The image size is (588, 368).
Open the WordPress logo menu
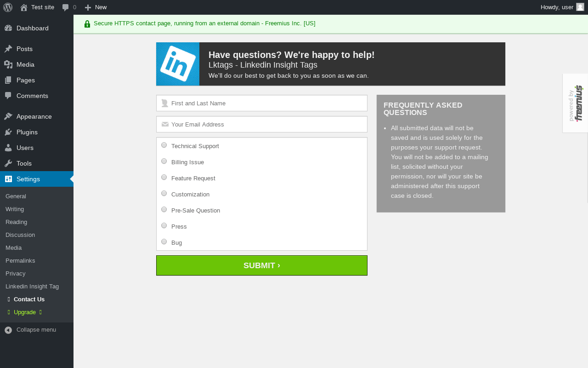click(8, 7)
